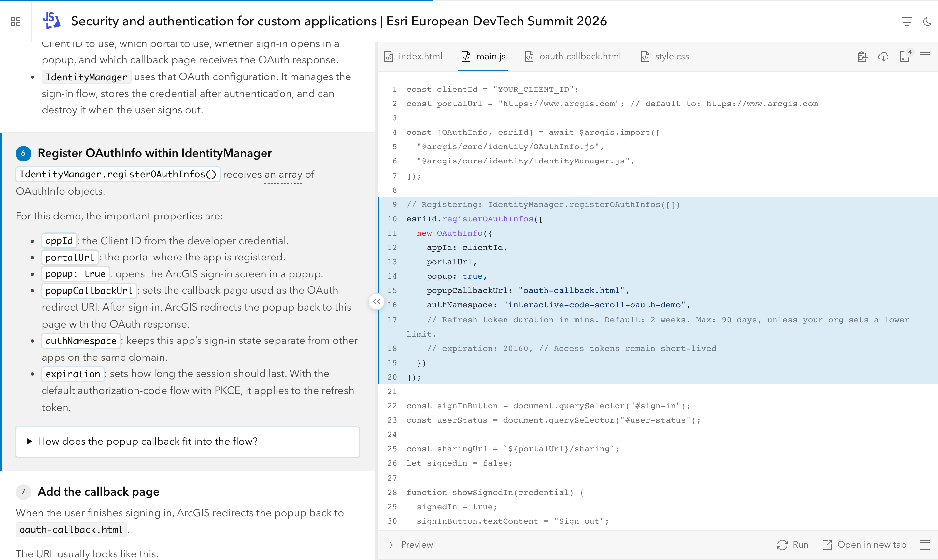Click code line 25 'const sharingUrl'
Screen dimensions: 938x560
(513, 449)
